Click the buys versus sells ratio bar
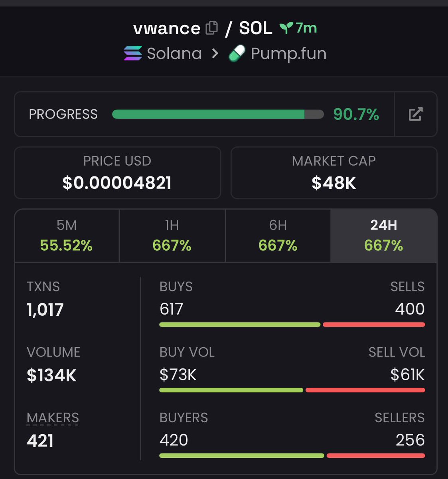 click(292, 325)
